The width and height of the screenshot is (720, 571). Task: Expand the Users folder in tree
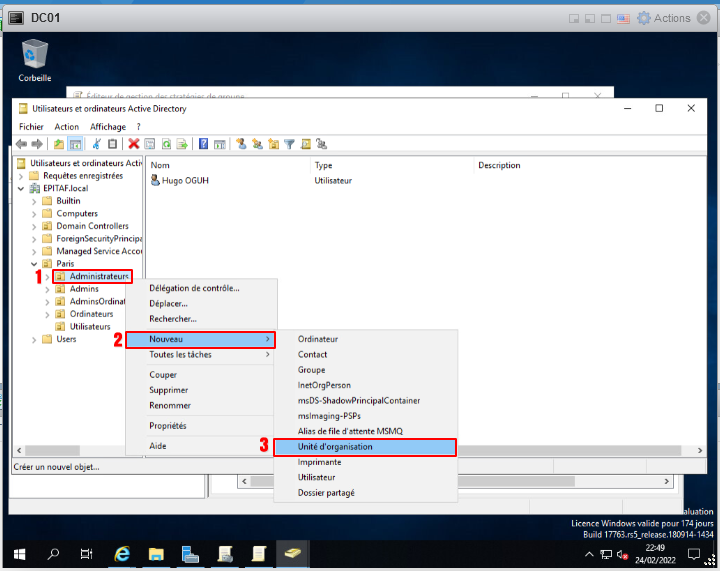[x=34, y=339]
